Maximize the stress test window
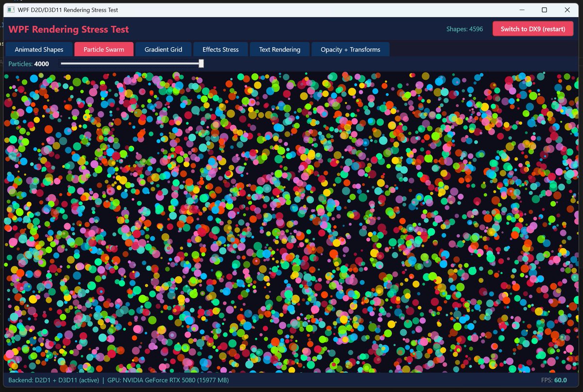Image resolution: width=583 pixels, height=392 pixels. point(544,10)
